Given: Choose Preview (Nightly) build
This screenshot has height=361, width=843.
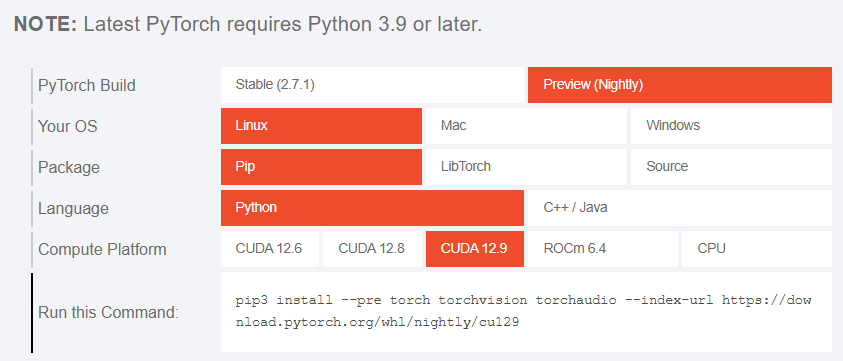Looking at the screenshot, I should coord(680,85).
